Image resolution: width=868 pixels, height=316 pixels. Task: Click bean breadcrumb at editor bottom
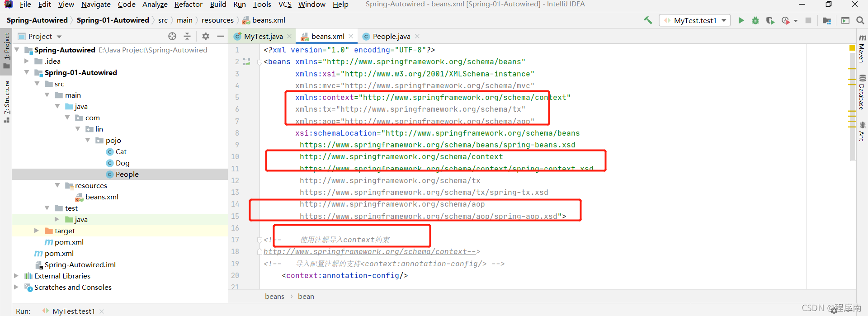coord(306,296)
